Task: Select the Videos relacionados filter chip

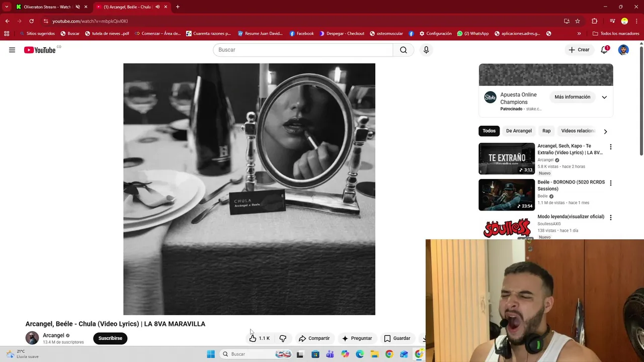Action: [x=578, y=131]
